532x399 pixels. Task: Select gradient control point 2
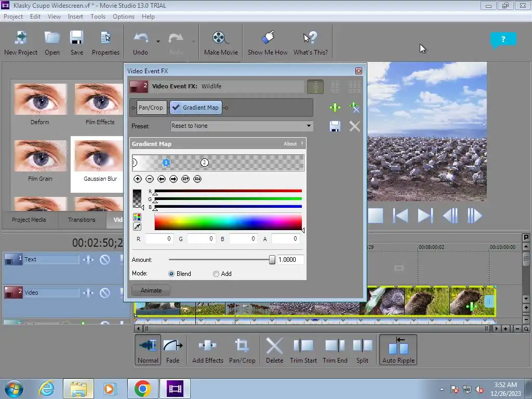click(x=204, y=163)
